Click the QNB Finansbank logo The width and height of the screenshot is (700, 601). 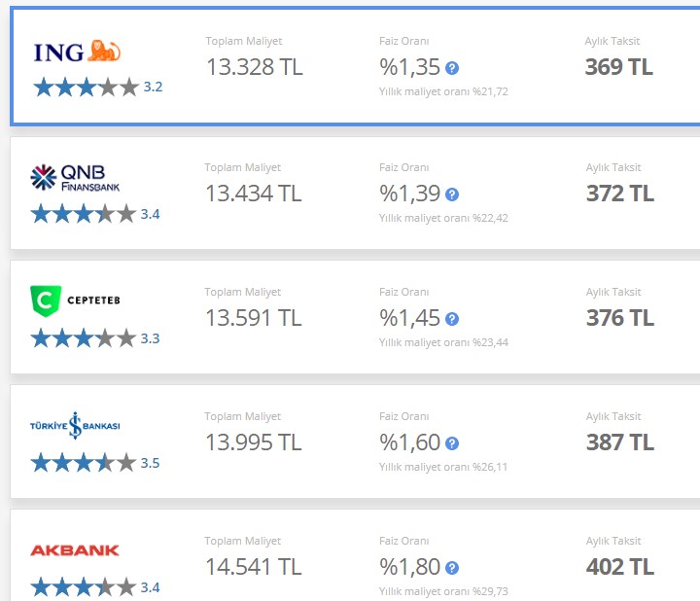click(x=75, y=178)
